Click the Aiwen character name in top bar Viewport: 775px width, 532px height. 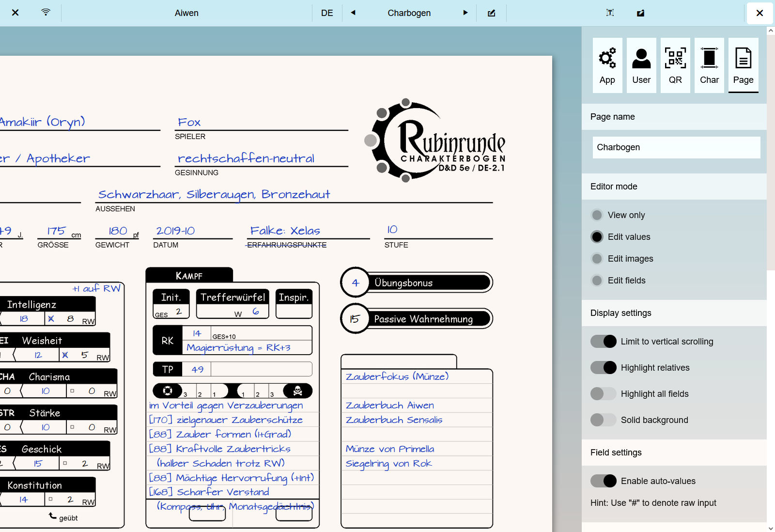click(x=186, y=13)
